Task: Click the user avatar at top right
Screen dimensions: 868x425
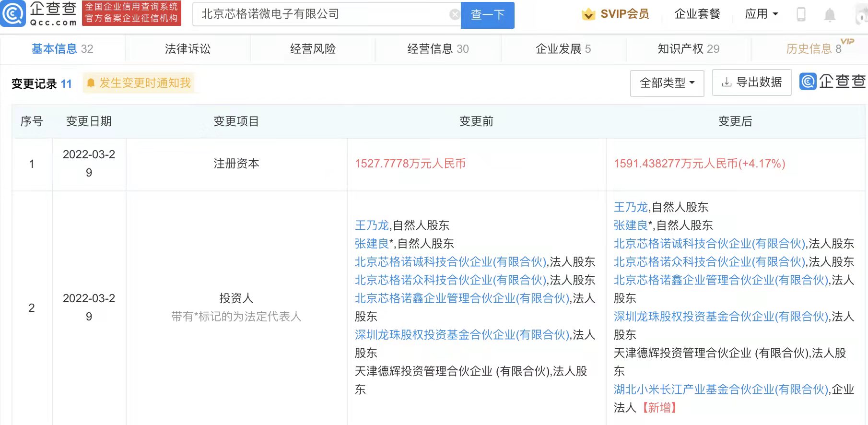Action: (862, 14)
